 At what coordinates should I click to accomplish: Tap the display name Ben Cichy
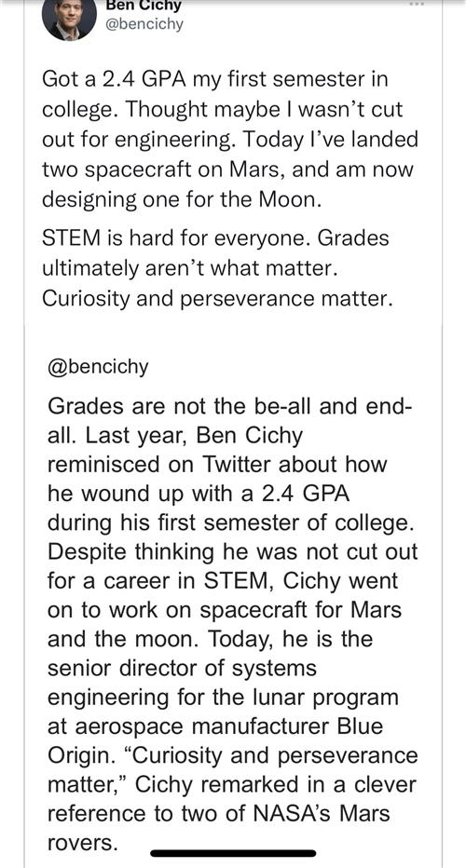pyautogui.click(x=143, y=6)
